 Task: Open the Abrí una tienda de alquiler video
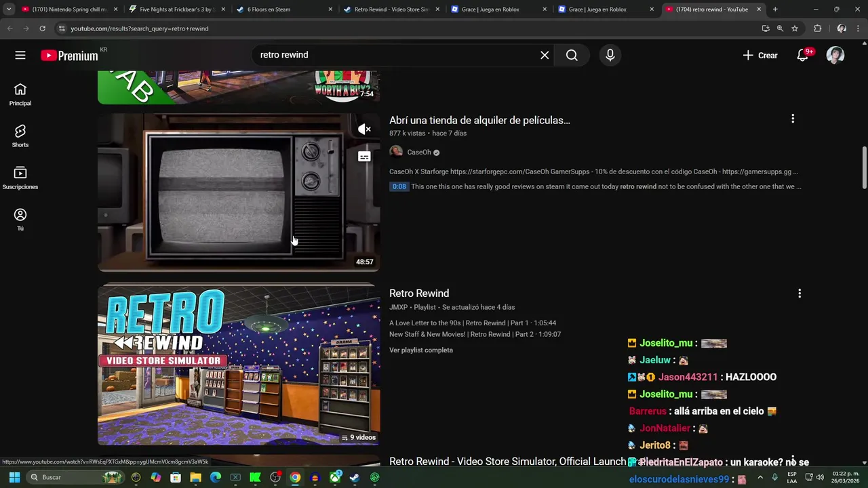(x=479, y=120)
